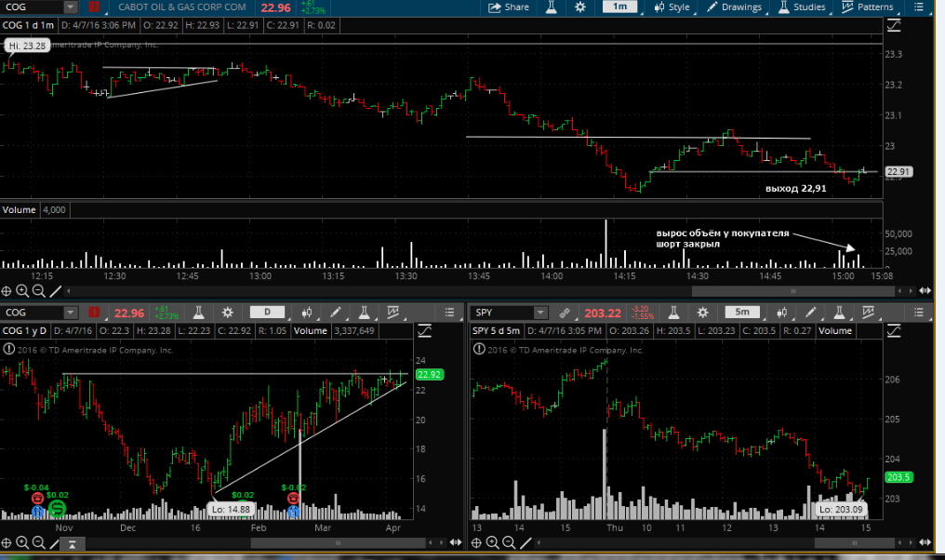Zoom in on the SPY chart
This screenshot has height=560, width=945.
492,542
